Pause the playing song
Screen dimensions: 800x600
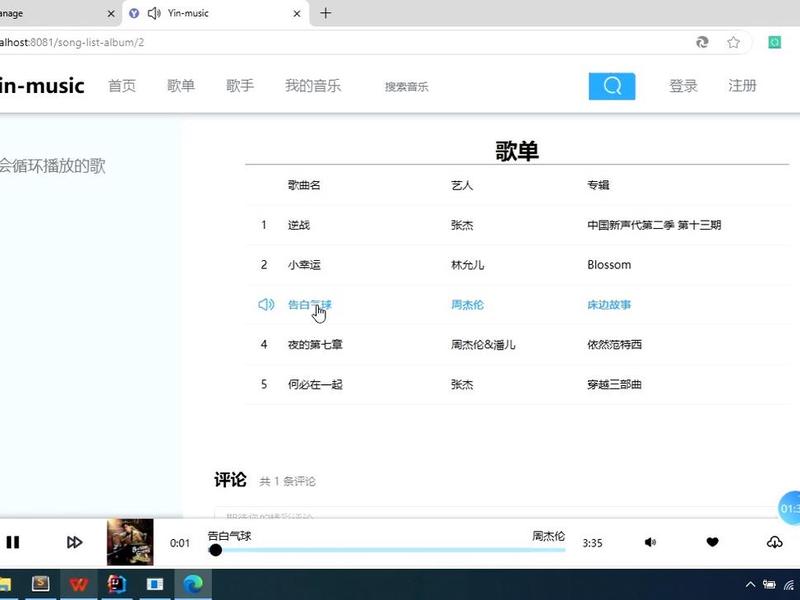click(x=13, y=542)
